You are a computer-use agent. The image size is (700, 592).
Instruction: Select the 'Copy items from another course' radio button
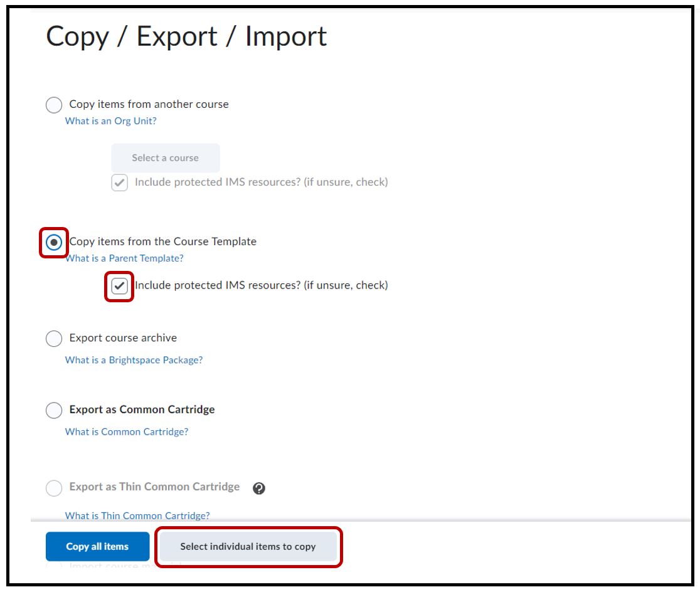pyautogui.click(x=54, y=105)
